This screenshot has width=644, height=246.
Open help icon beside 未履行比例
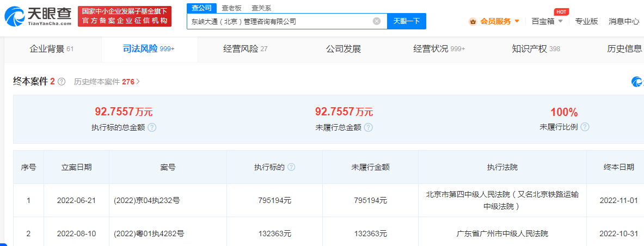pyautogui.click(x=585, y=127)
